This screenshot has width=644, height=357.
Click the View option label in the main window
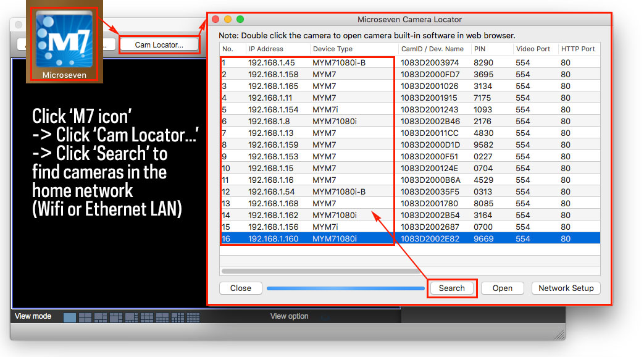289,316
